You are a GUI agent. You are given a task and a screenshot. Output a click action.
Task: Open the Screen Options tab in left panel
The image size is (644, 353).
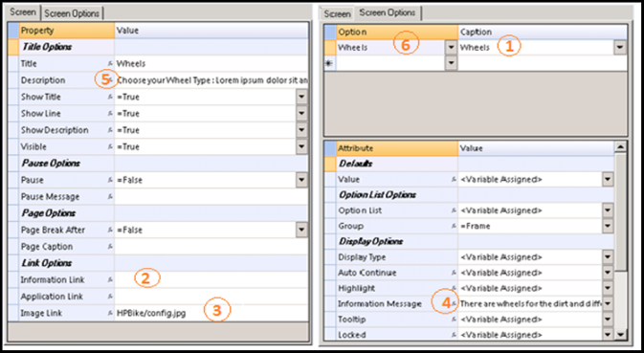(72, 13)
